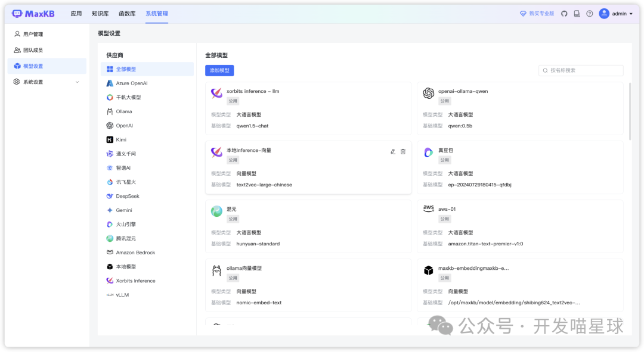This screenshot has height=352, width=644.
Task: Click the help question mark icon
Action: [589, 14]
